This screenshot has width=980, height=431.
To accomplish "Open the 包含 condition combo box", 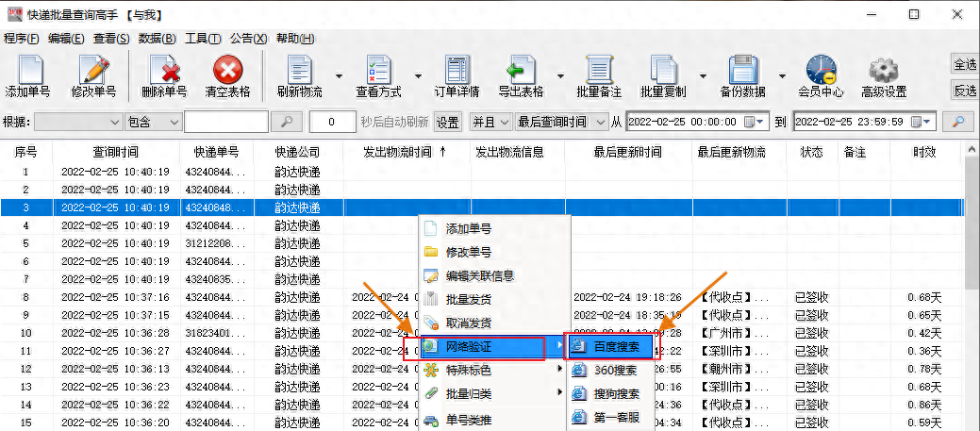I will (153, 123).
